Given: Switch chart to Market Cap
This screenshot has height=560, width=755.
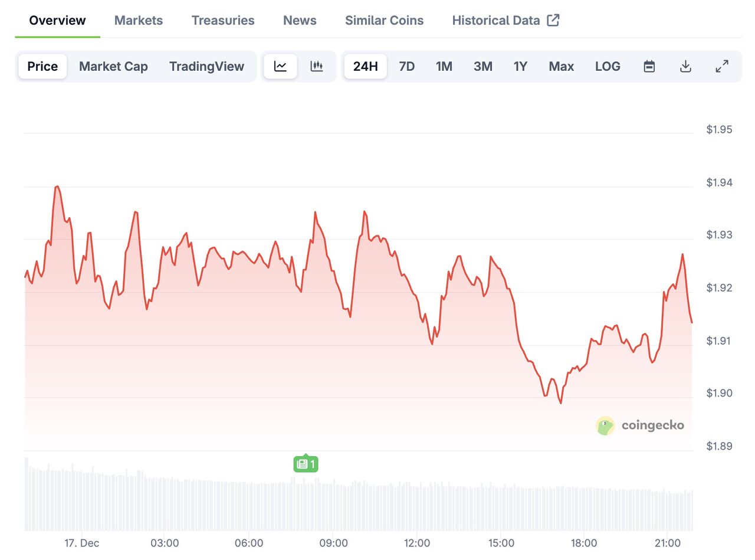Looking at the screenshot, I should 113,66.
